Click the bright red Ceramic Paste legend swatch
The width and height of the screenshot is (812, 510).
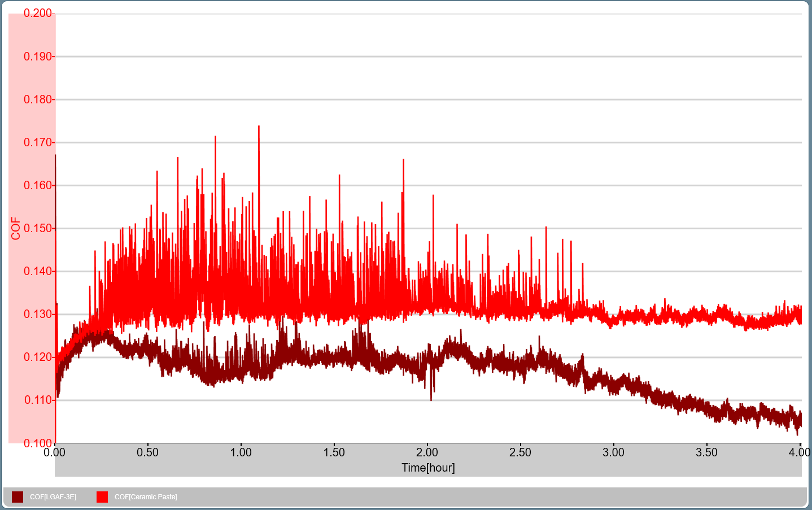point(102,497)
